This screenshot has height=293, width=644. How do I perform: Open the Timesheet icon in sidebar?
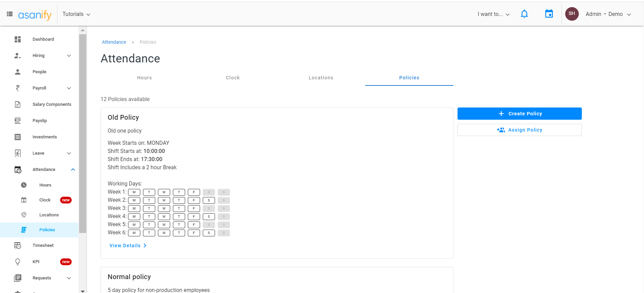[x=18, y=246]
